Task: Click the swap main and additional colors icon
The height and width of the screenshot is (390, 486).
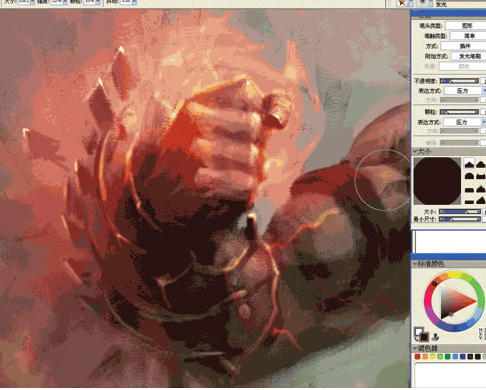Action: [417, 339]
